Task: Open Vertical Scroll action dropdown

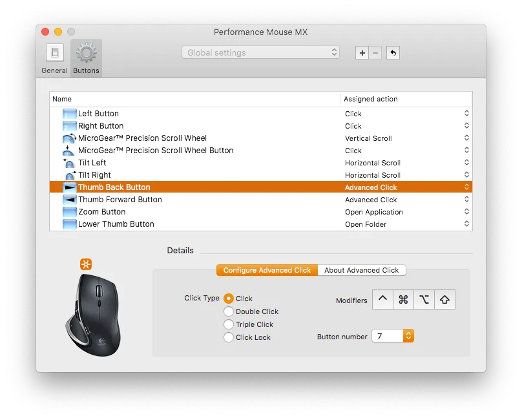Action: 466,138
